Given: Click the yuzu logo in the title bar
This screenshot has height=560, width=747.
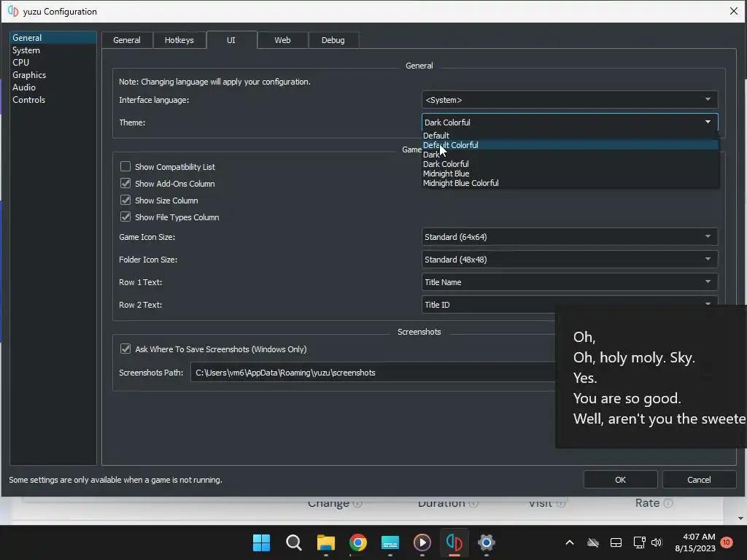Looking at the screenshot, I should pos(13,11).
